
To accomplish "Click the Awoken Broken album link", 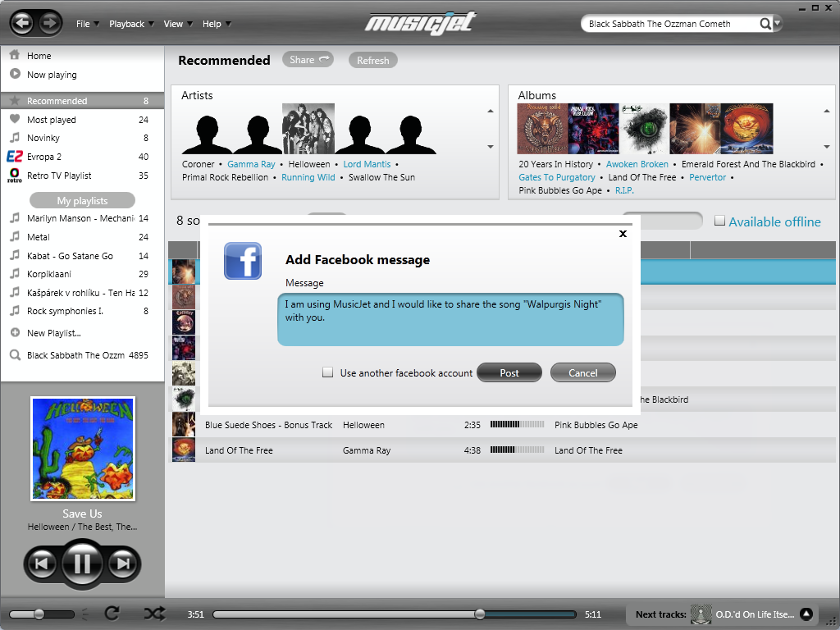I will tap(637, 164).
